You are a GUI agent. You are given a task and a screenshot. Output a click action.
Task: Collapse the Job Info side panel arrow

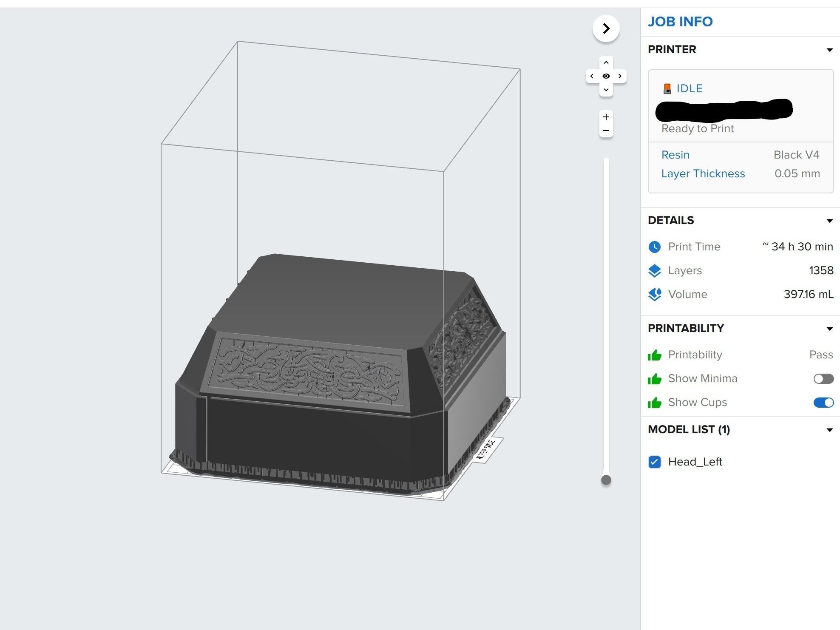coord(606,28)
